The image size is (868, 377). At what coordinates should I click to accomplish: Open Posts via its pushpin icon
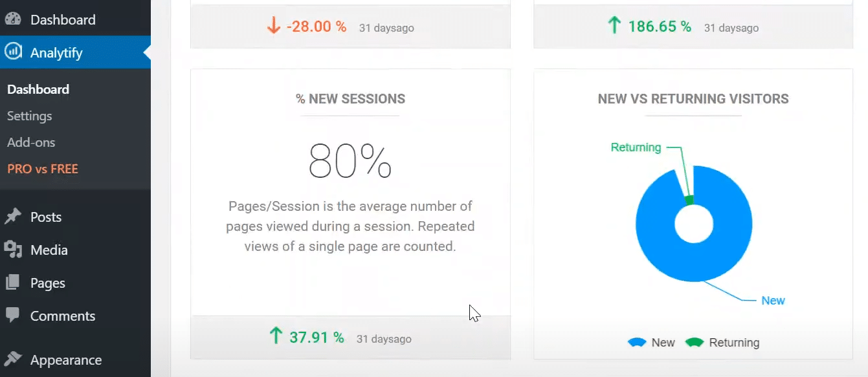14,217
